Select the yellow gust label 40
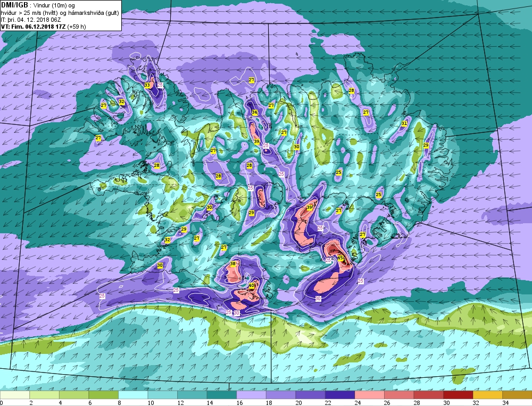532x406 pixels. 252,286
